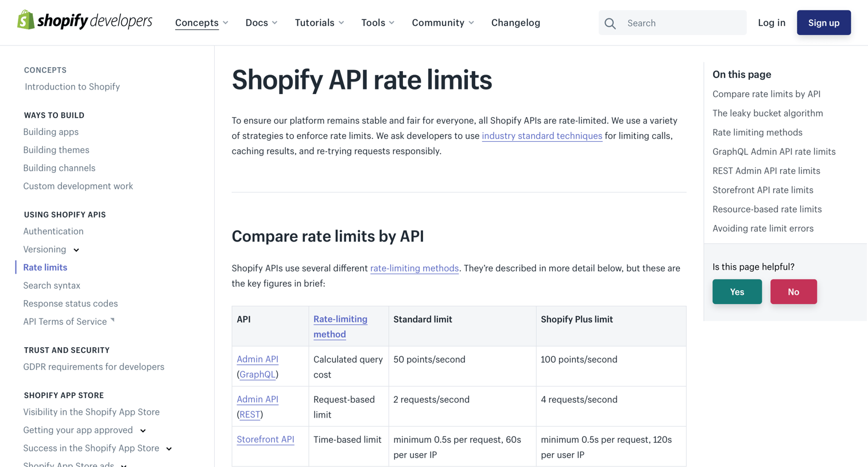Image resolution: width=868 pixels, height=467 pixels.
Task: Jump to Storefront API rate limits section
Action: pyautogui.click(x=762, y=190)
